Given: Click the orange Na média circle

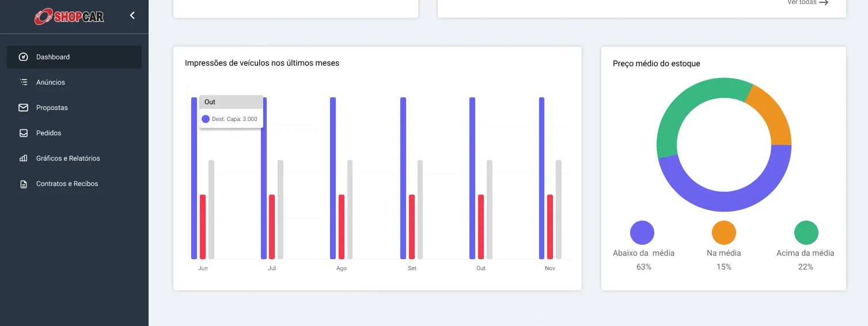Looking at the screenshot, I should (724, 233).
